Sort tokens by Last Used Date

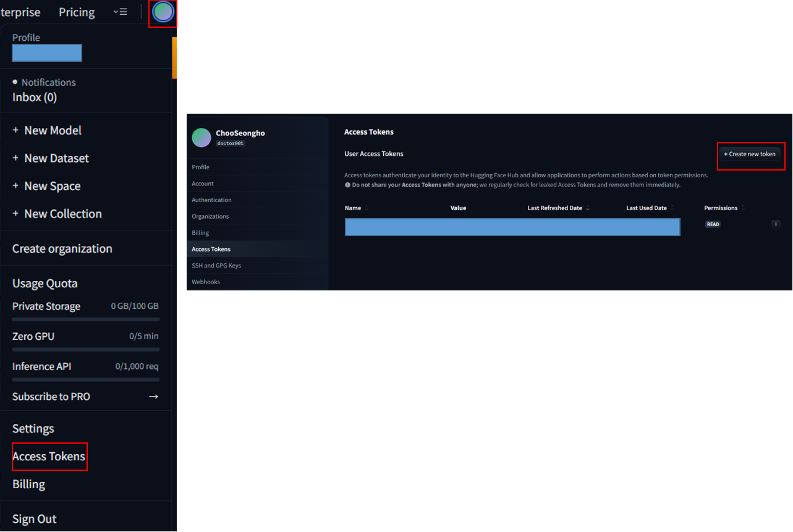650,208
